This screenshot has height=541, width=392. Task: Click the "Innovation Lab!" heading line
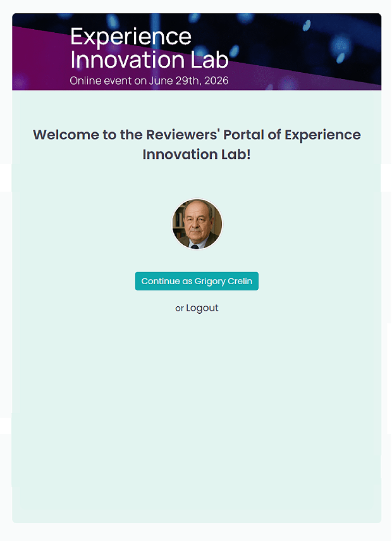[x=197, y=154]
